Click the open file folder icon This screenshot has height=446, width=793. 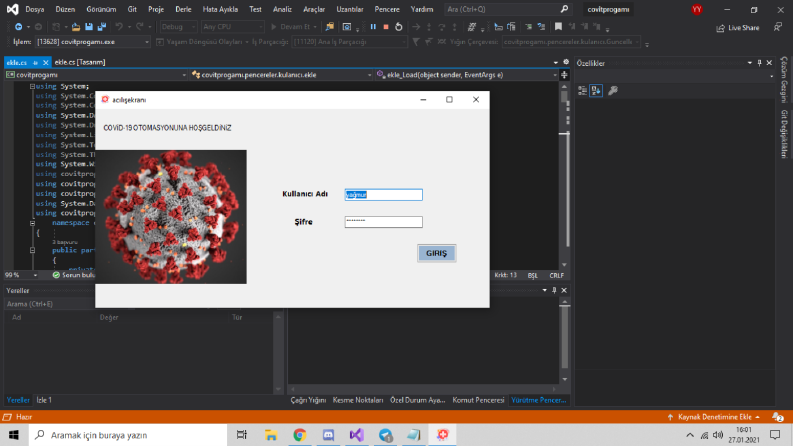pyautogui.click(x=76, y=27)
